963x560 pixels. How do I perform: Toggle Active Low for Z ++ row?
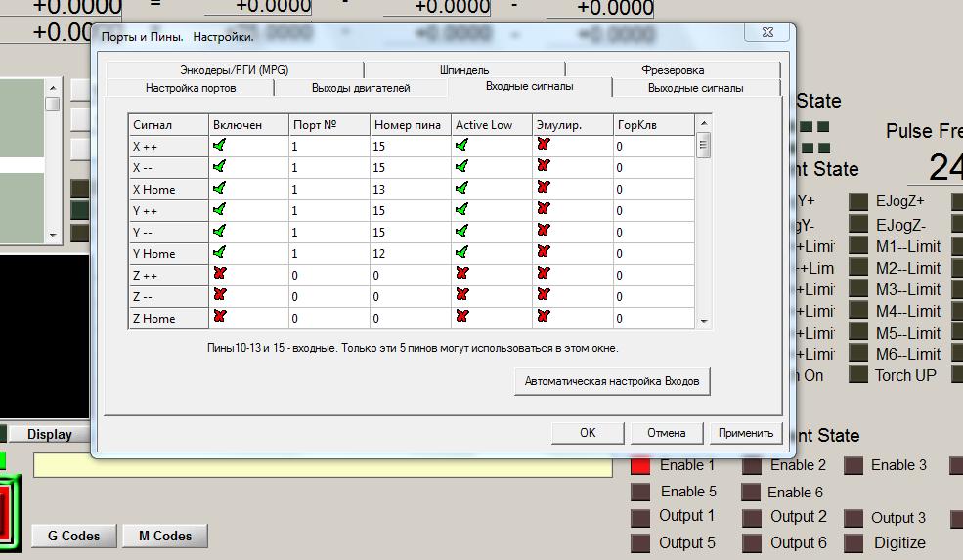(x=462, y=273)
